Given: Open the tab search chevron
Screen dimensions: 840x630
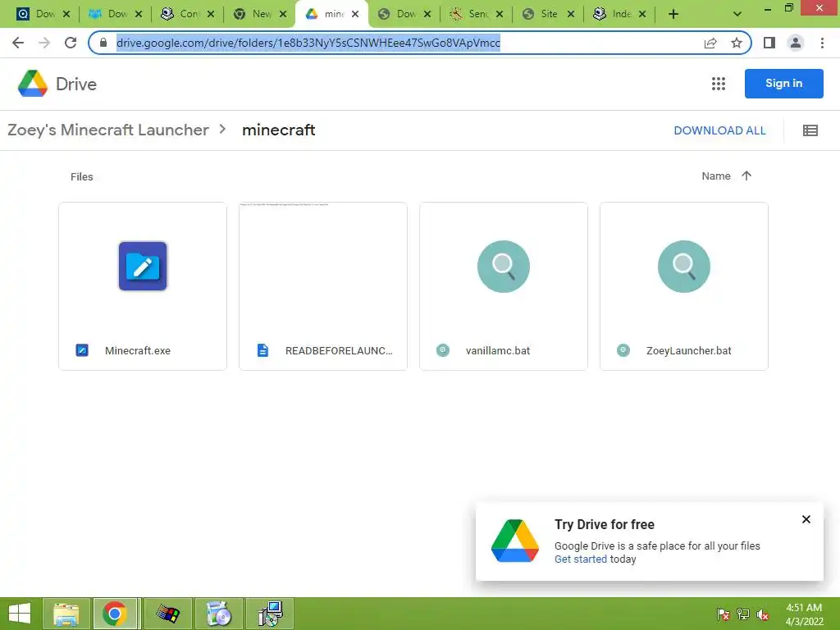Looking at the screenshot, I should coord(737,14).
